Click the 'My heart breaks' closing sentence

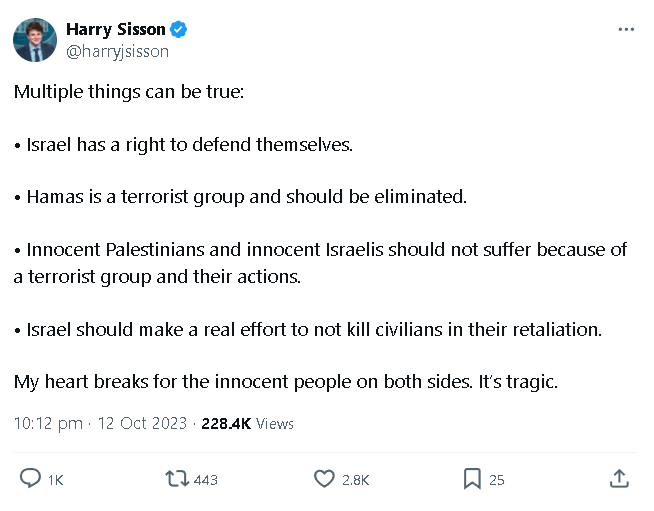tap(286, 382)
